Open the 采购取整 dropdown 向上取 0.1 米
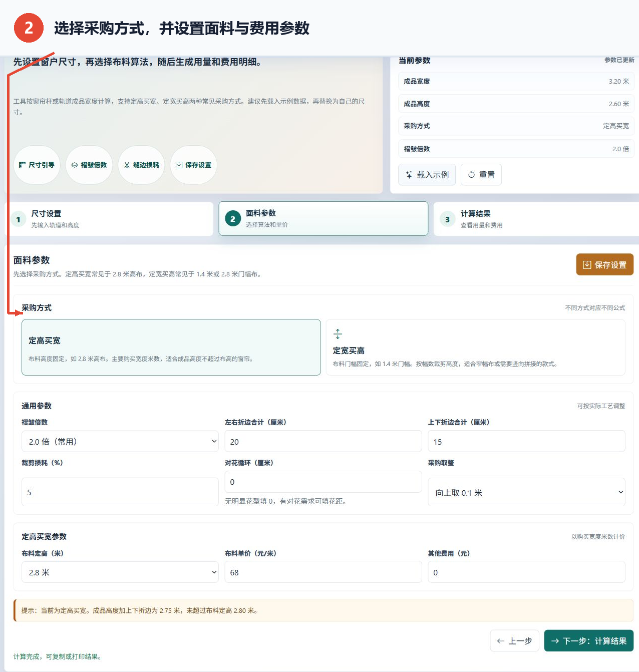The width and height of the screenshot is (639, 672). [527, 492]
